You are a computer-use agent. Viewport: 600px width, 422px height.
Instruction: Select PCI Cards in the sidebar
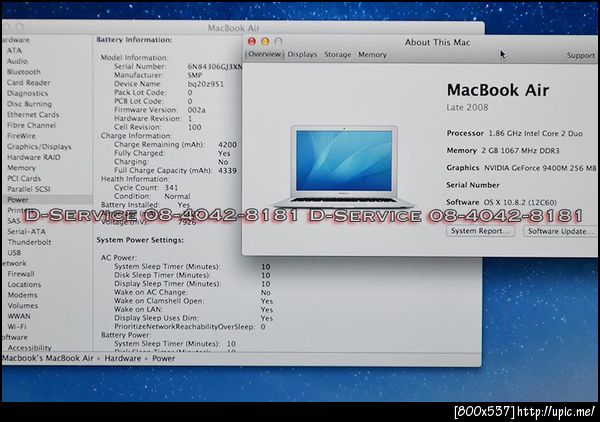click(24, 179)
